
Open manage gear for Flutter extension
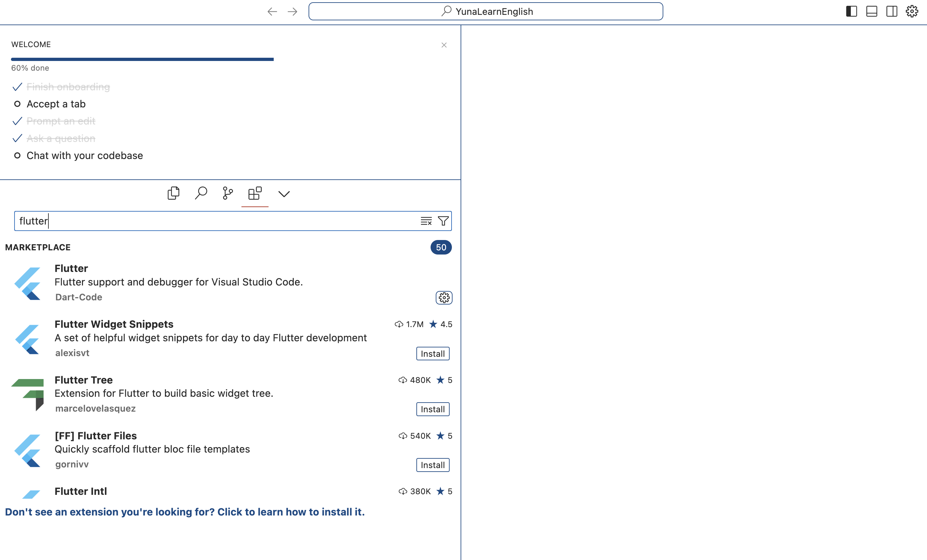[444, 298]
